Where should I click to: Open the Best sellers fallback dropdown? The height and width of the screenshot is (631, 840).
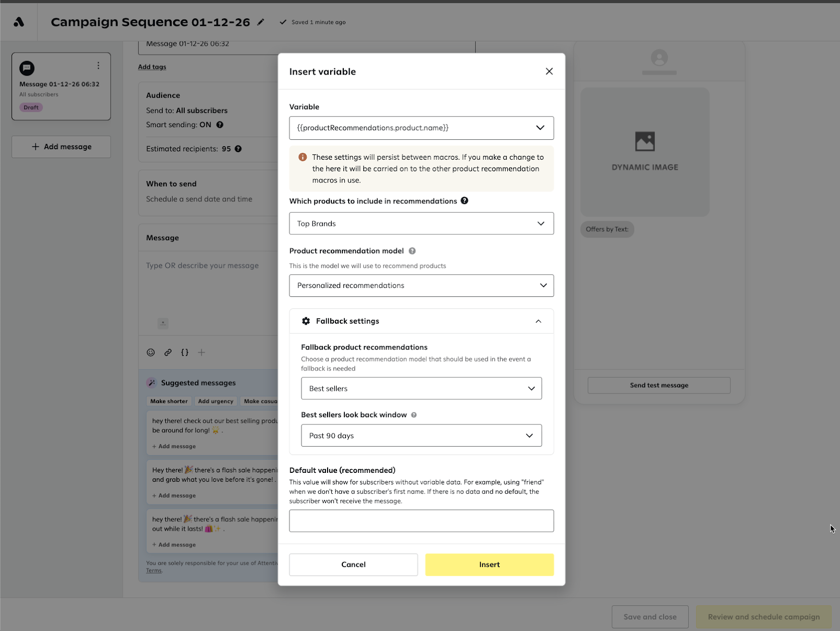(421, 389)
